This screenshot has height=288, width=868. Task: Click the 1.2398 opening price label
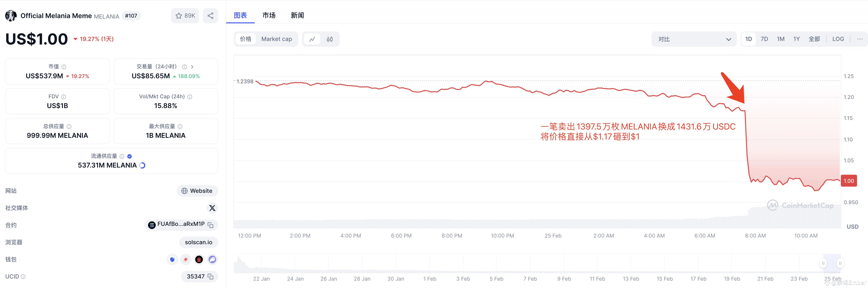click(x=245, y=81)
